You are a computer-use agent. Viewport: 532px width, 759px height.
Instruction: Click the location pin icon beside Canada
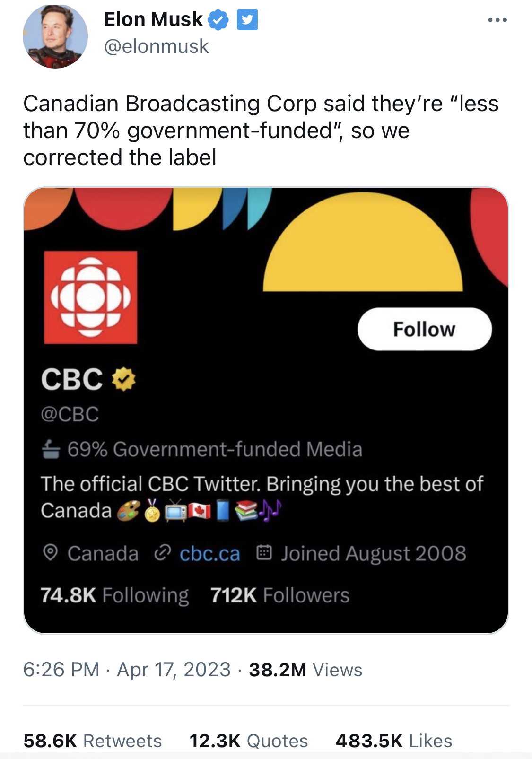tap(50, 552)
